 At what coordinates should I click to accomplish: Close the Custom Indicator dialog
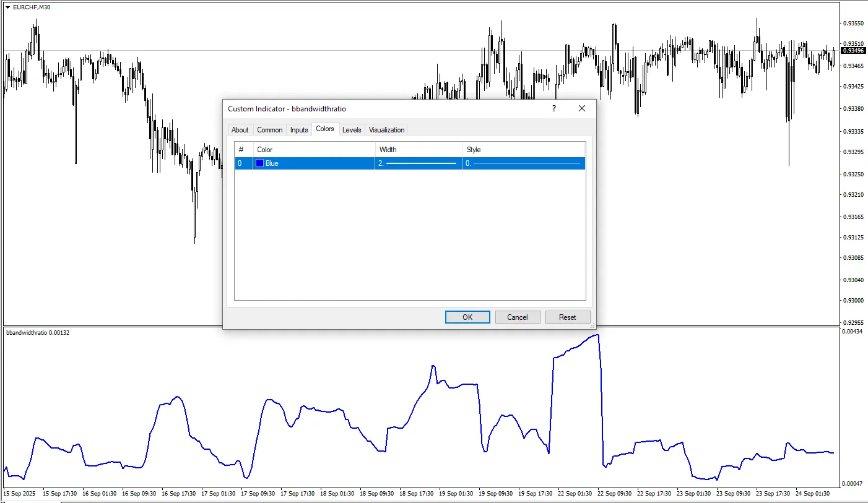(581, 108)
